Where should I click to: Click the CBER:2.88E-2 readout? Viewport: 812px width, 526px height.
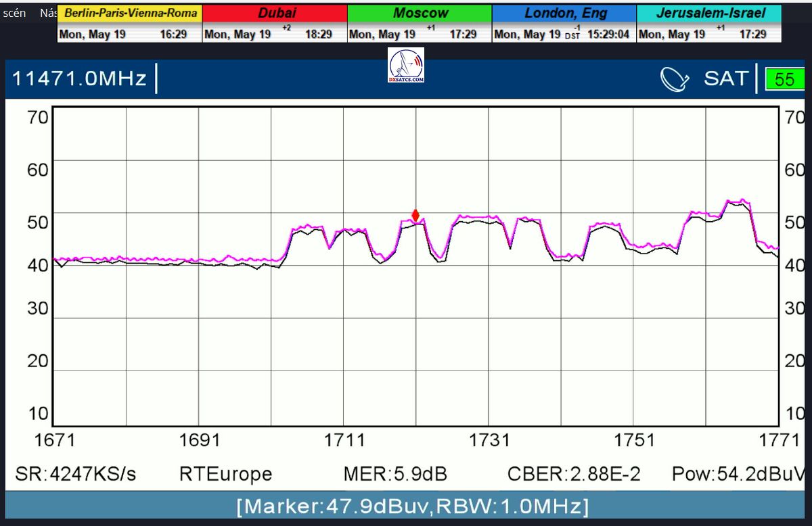(574, 475)
